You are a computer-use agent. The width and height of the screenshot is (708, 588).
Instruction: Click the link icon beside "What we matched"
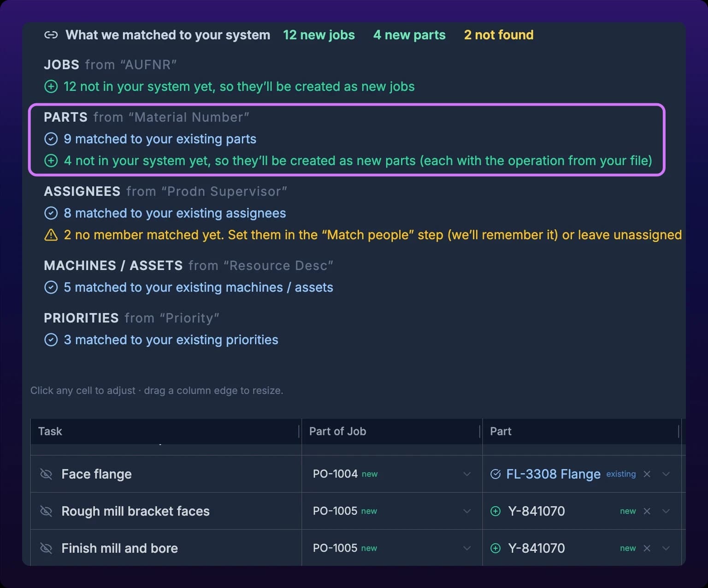[x=51, y=35]
